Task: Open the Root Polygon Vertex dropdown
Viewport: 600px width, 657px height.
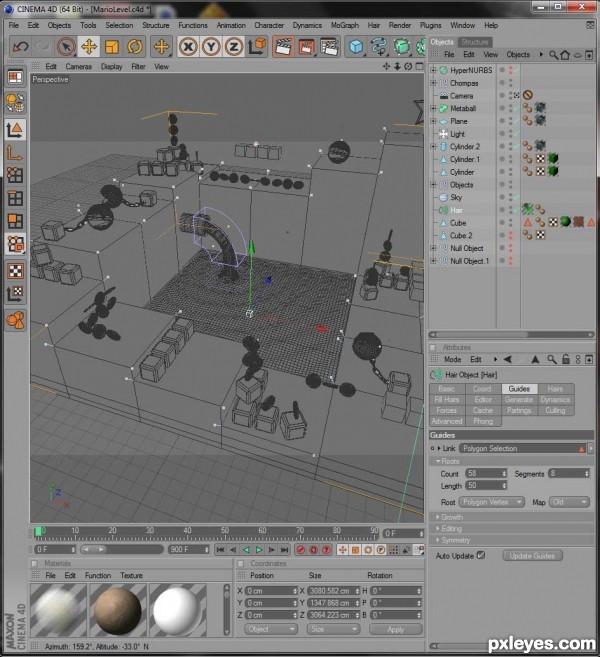Action: (x=492, y=502)
